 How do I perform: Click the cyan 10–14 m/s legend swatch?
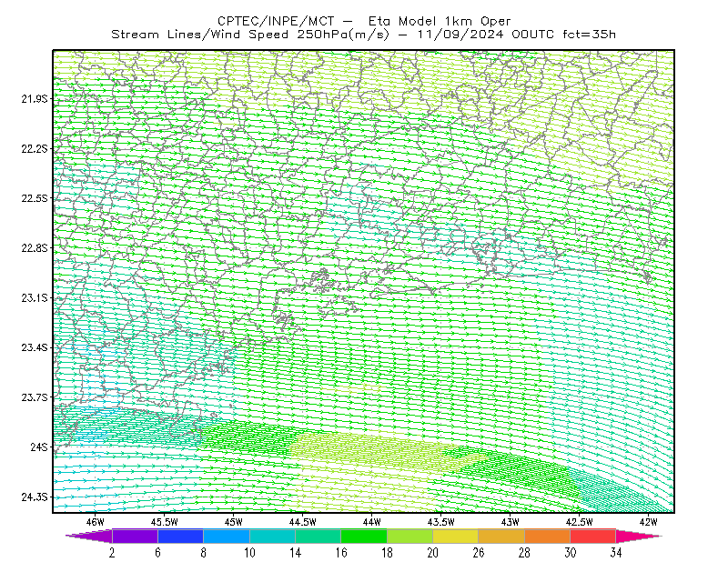[272, 536]
